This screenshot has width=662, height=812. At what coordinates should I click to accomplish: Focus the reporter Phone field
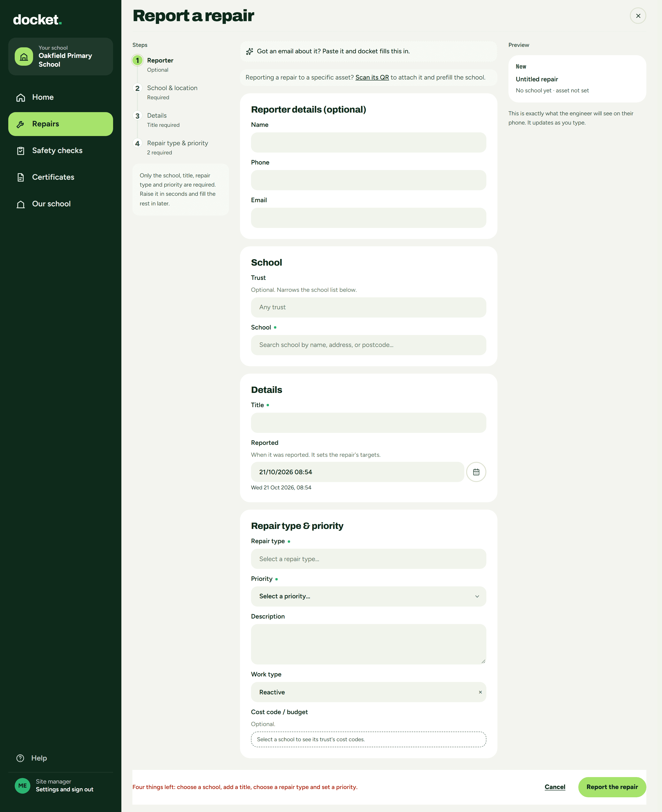tap(368, 180)
